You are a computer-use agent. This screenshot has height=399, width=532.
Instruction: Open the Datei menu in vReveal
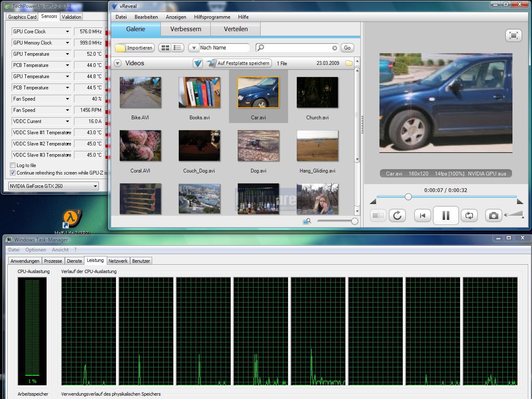121,17
